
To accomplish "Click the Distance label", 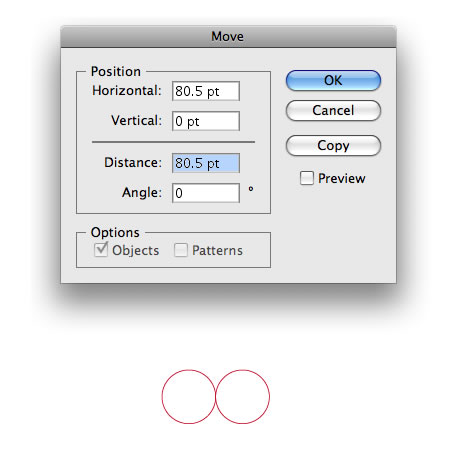I will tap(133, 163).
